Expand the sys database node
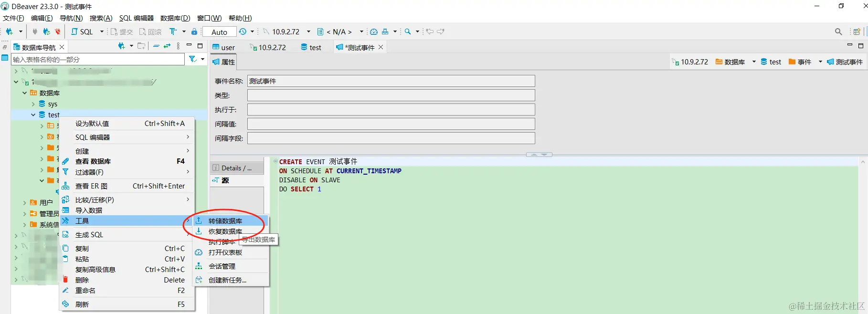 point(33,104)
